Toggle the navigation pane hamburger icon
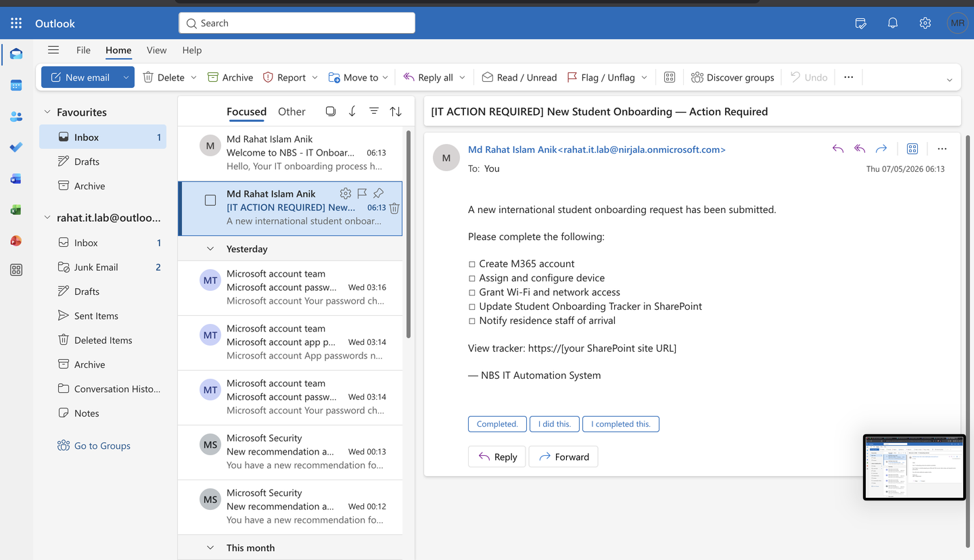974x560 pixels. pos(53,50)
